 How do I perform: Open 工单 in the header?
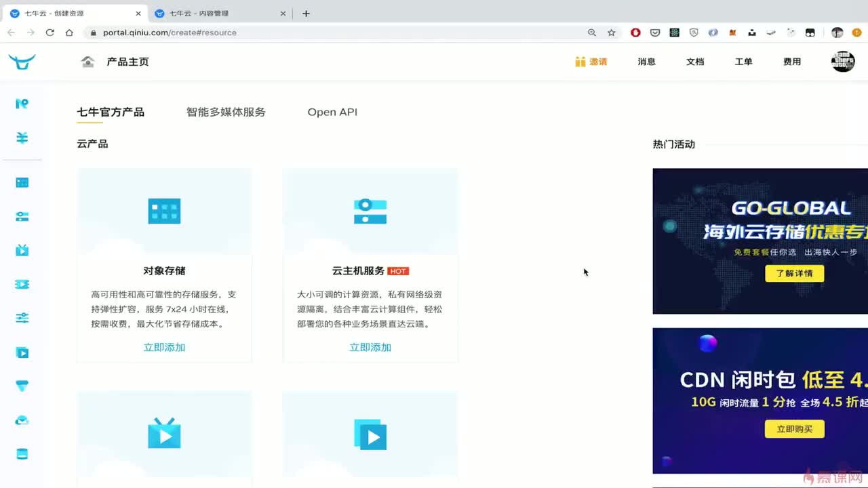click(743, 62)
